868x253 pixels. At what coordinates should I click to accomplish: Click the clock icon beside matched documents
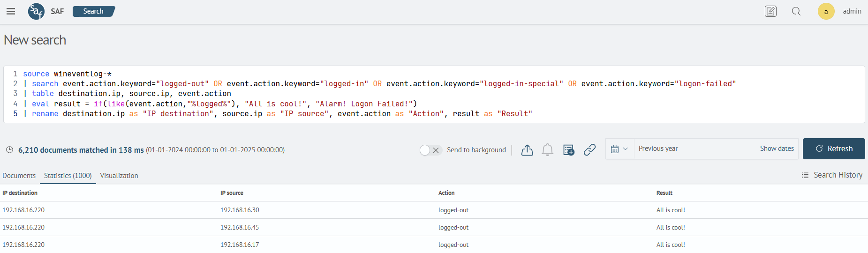pos(9,150)
